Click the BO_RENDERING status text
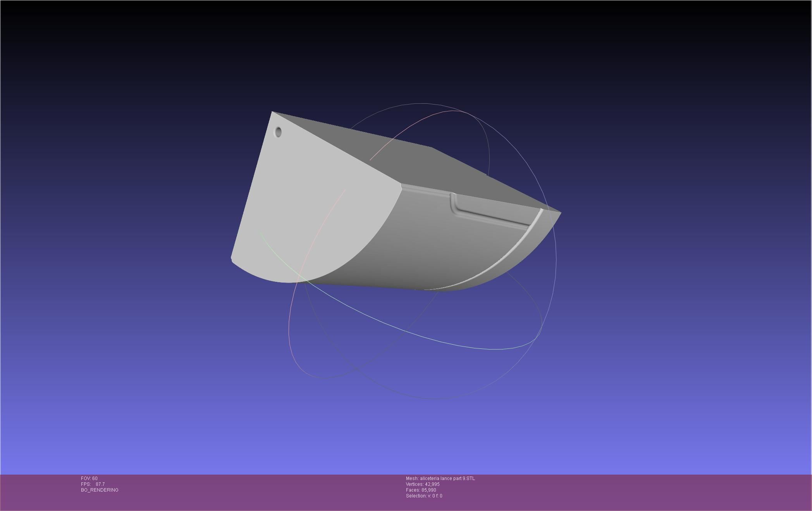This screenshot has width=812, height=511. click(100, 490)
